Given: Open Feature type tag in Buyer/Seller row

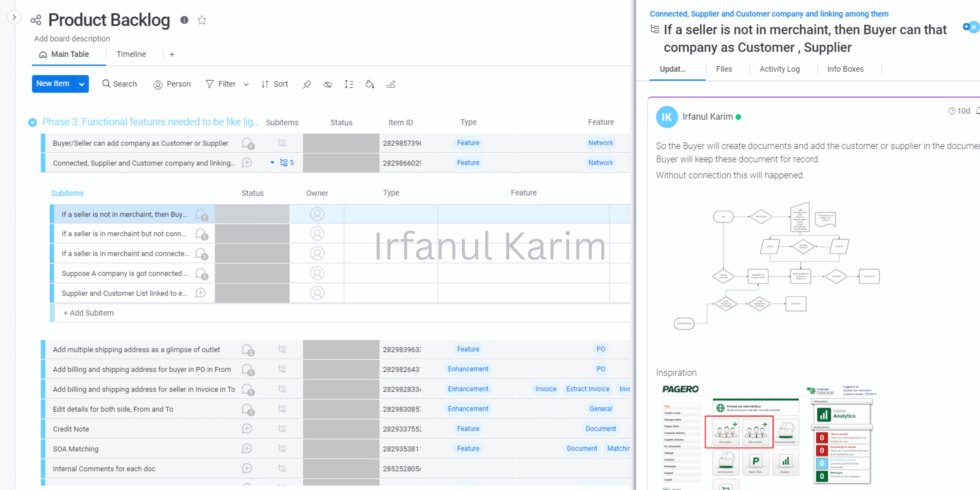Looking at the screenshot, I should coord(468,143).
